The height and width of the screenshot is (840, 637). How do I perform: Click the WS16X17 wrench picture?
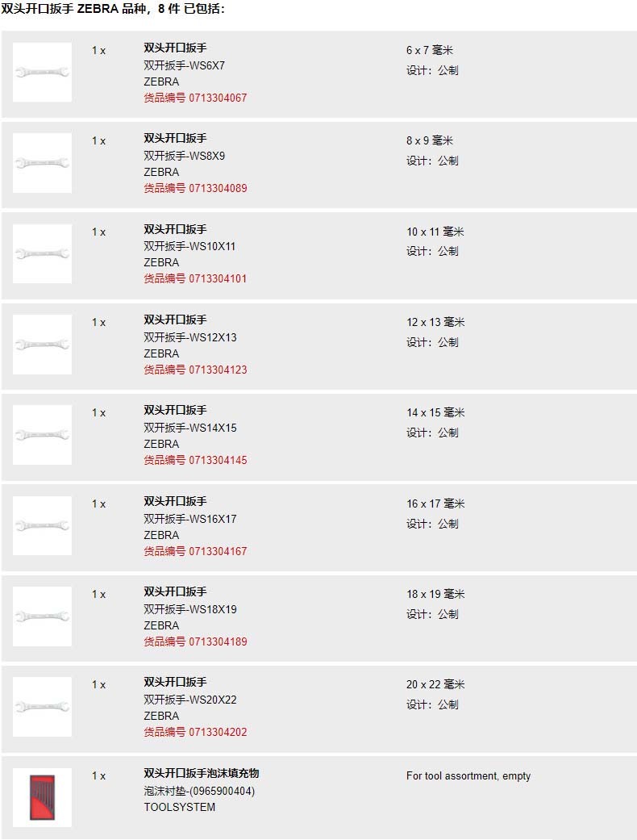pyautogui.click(x=42, y=526)
